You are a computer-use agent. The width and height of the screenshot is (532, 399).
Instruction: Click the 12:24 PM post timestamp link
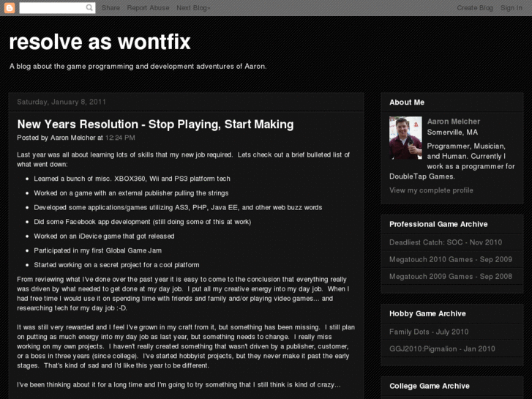click(x=120, y=138)
